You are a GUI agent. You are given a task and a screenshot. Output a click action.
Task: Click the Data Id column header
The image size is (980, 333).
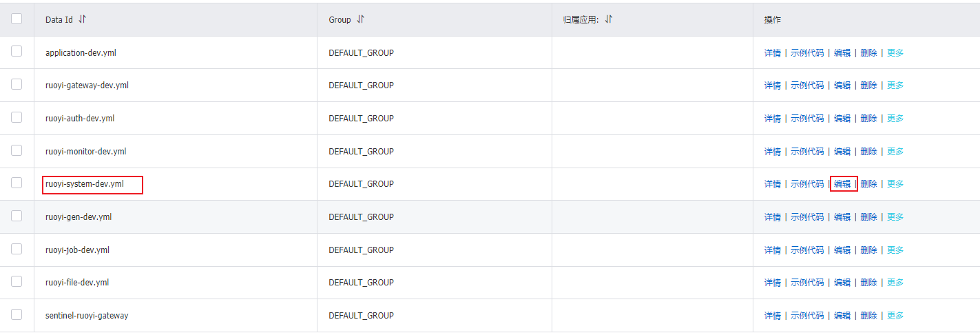(59, 20)
